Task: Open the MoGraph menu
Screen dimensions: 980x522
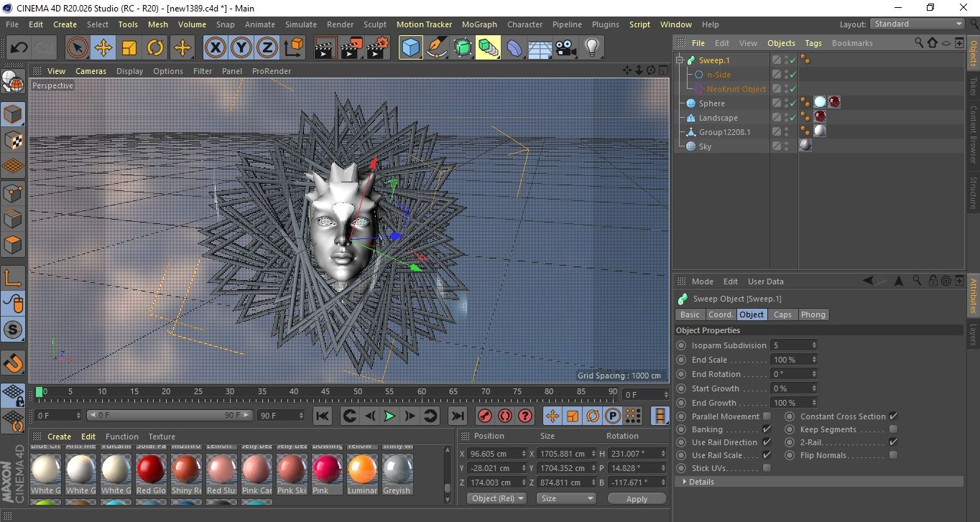Action: (x=479, y=24)
